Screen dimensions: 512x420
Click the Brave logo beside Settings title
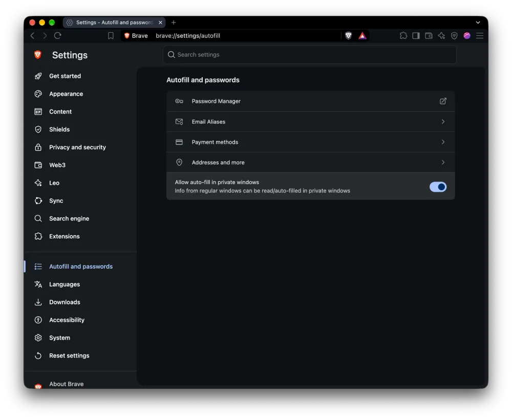pyautogui.click(x=38, y=55)
